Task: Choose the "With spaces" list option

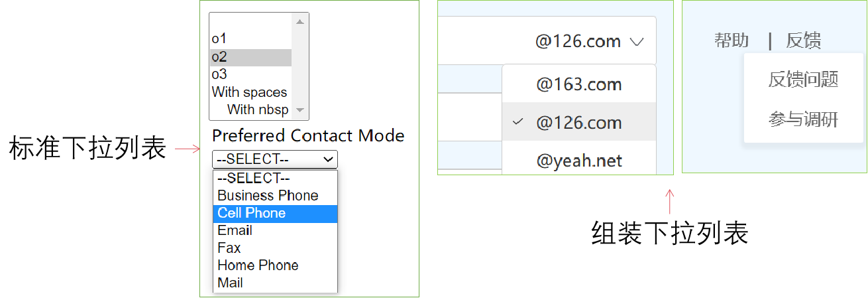Action: [249, 92]
